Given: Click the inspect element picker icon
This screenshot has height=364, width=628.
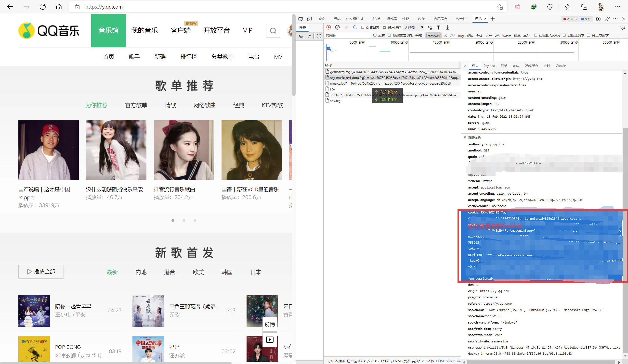Looking at the screenshot, I should pyautogui.click(x=301, y=19).
